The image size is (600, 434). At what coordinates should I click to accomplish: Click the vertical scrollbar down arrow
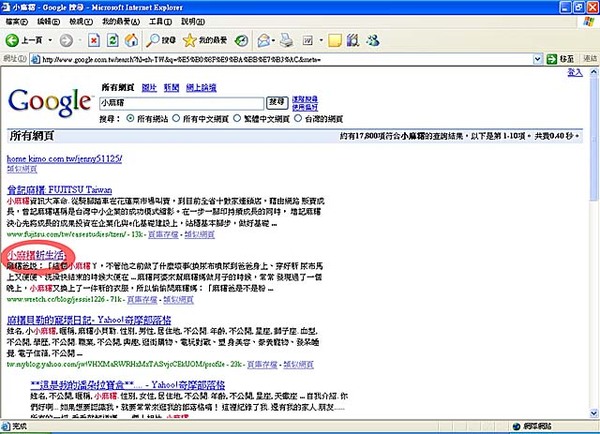pyautogui.click(x=594, y=413)
